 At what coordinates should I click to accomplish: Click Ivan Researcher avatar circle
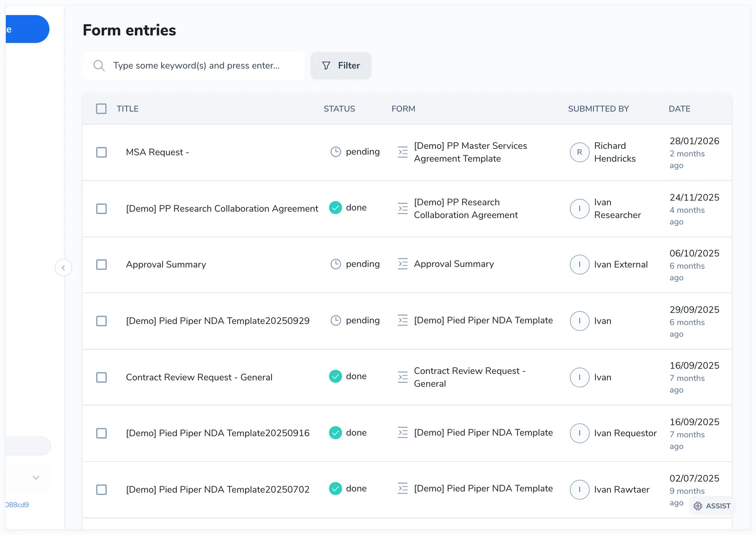point(580,208)
